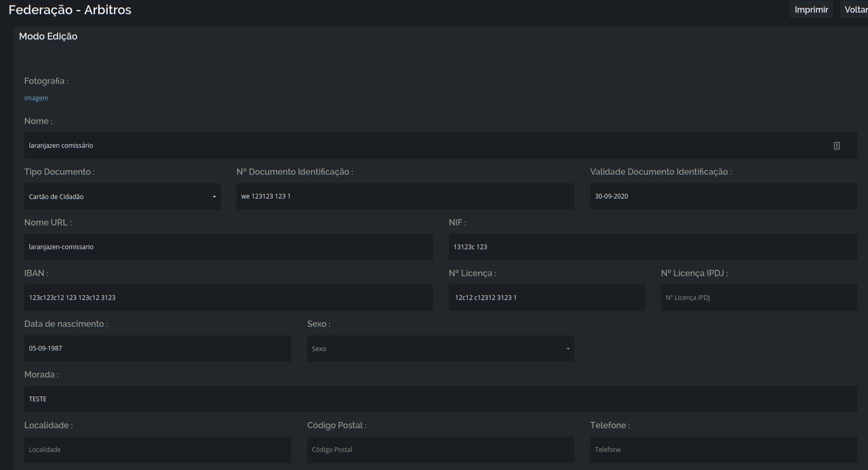Image resolution: width=868 pixels, height=470 pixels.
Task: Click the Validade Documento Identificação date field
Action: click(724, 196)
